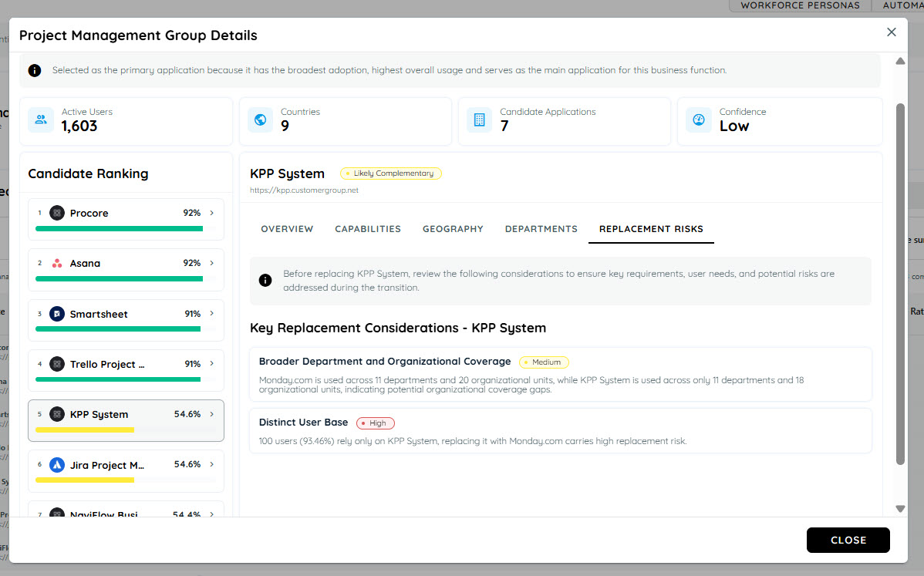Viewport: 924px width, 576px height.
Task: Click the info icon in the top banner
Action: [x=35, y=71]
